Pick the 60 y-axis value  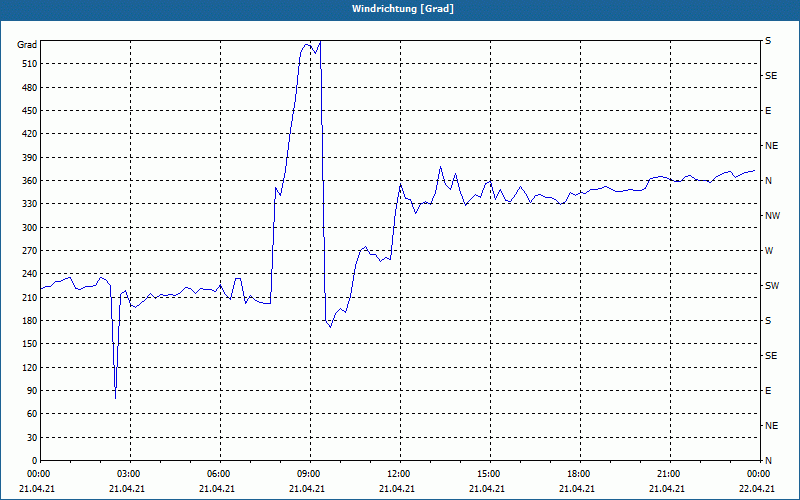[x=31, y=414]
